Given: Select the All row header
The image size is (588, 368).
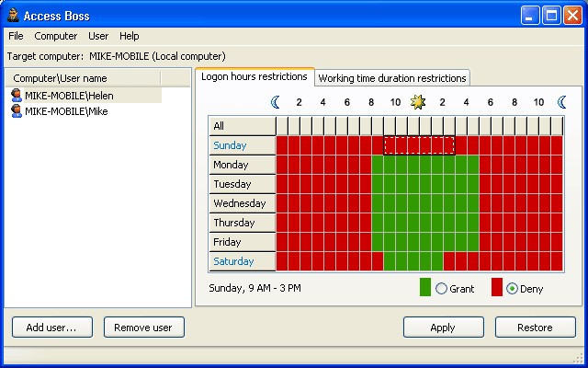Looking at the screenshot, I should (243, 126).
